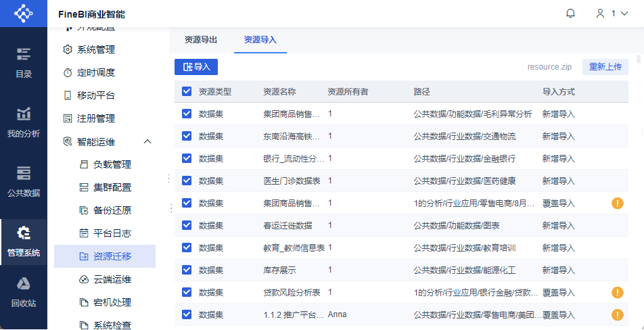644x330 pixels.
Task: Open 备份还原 in the side menu
Action: 112,210
